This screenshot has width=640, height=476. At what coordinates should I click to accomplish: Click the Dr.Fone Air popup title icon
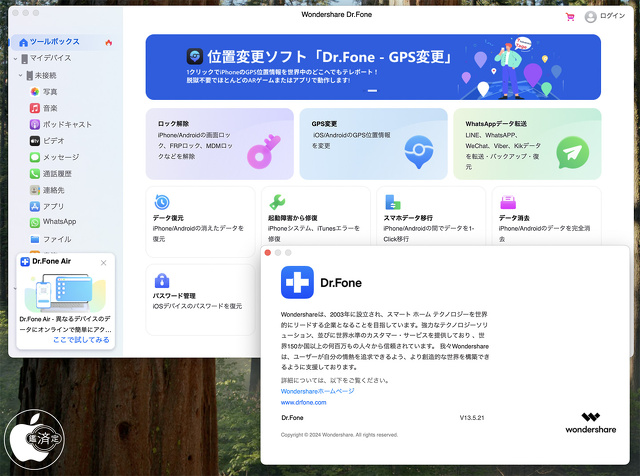[x=25, y=262]
